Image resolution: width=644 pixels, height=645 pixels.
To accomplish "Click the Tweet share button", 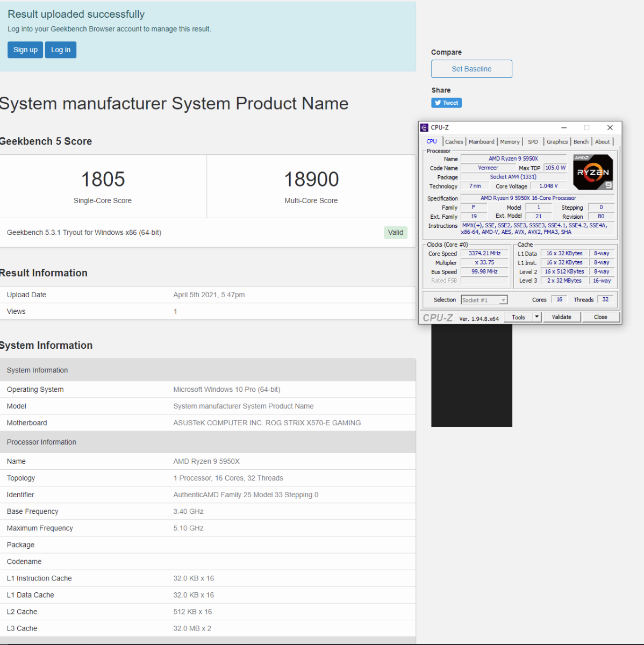I will pos(446,103).
